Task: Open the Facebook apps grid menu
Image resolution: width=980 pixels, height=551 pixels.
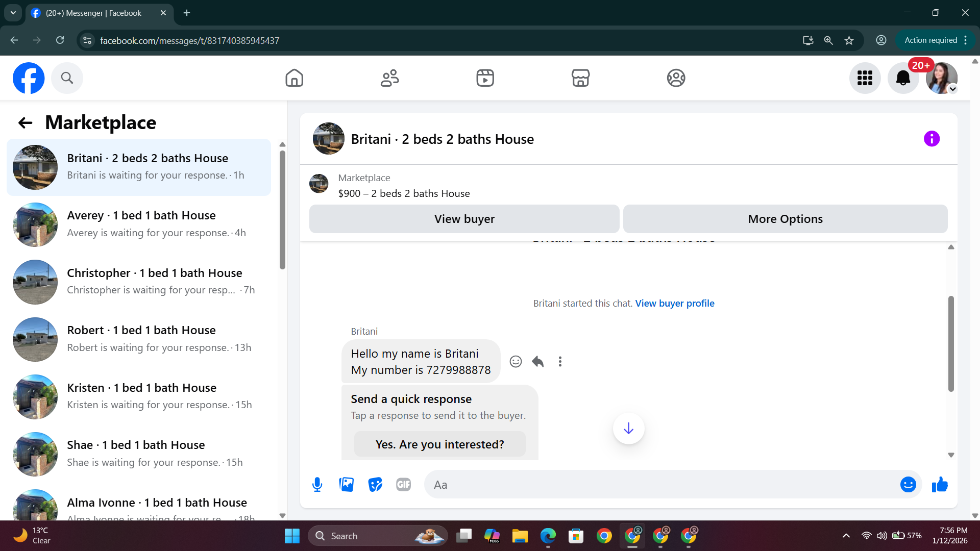Action: (x=865, y=78)
